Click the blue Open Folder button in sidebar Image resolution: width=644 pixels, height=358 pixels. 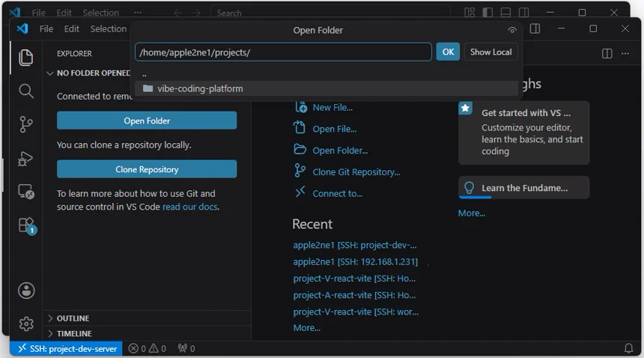coord(147,121)
